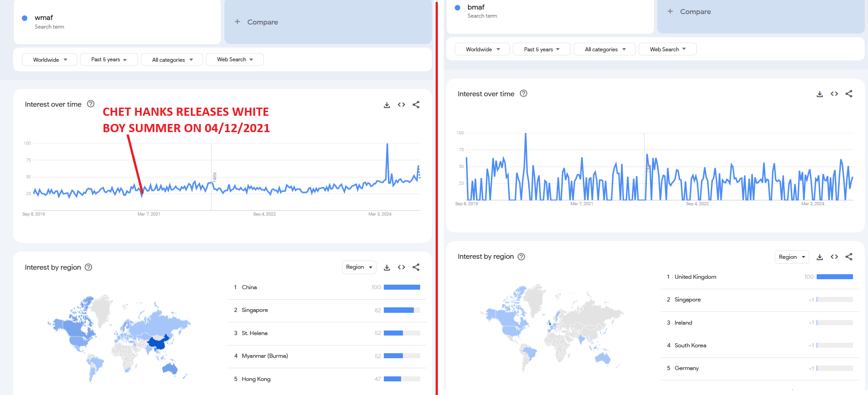Open All categories dropdown in wmaf panel
Image resolution: width=868 pixels, height=395 pixels.
tap(172, 59)
